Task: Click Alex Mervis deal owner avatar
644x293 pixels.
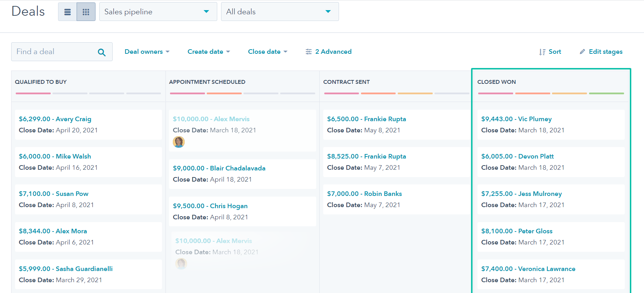Action: pyautogui.click(x=179, y=142)
